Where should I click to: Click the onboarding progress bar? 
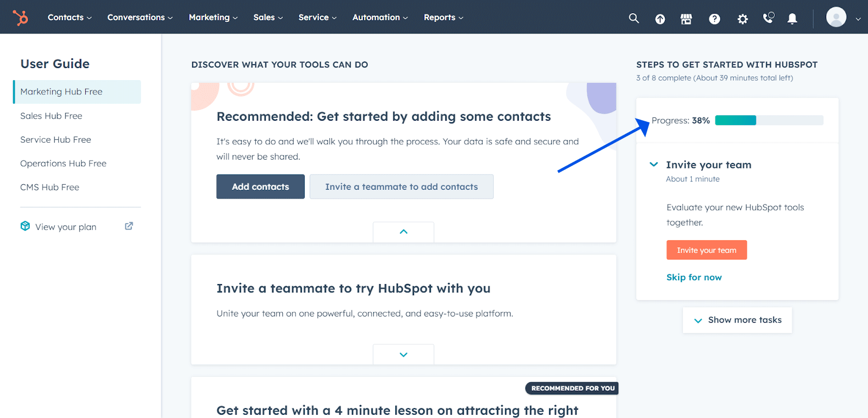[769, 121]
